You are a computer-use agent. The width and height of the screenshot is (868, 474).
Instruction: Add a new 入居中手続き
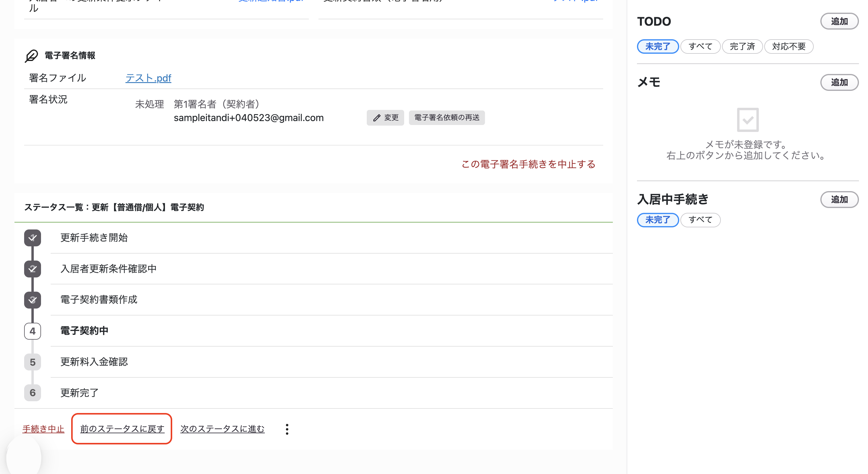pyautogui.click(x=839, y=199)
